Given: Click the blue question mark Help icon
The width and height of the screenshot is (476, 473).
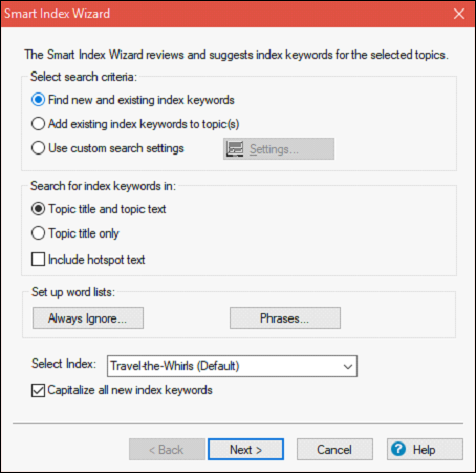Looking at the screenshot, I should 398,449.
